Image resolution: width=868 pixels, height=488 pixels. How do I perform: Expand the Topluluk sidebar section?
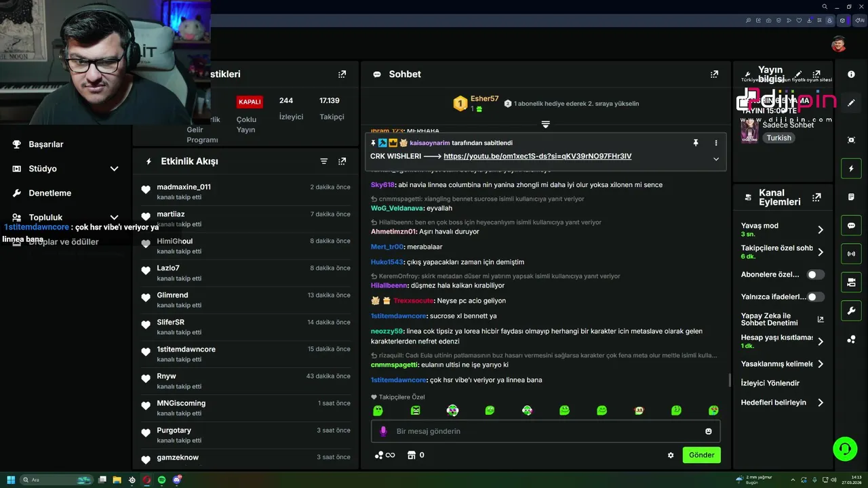(x=114, y=218)
